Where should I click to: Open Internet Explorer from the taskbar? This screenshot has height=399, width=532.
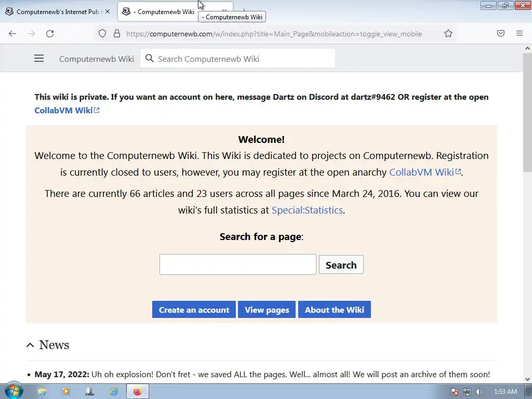(114, 392)
